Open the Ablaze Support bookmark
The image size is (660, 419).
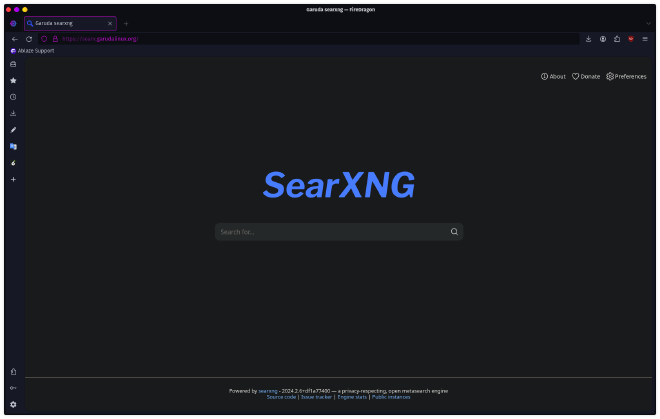pos(32,50)
